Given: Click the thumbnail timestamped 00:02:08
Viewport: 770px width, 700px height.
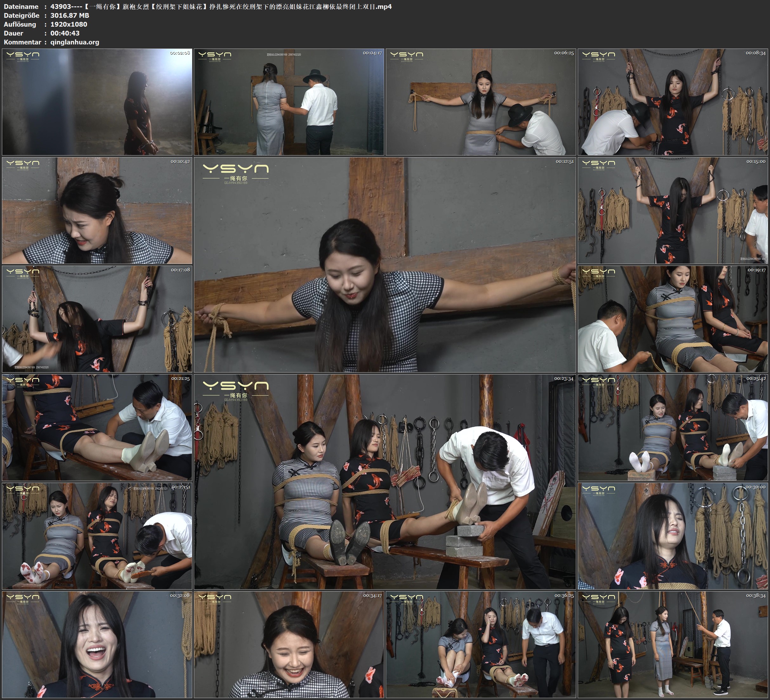Looking at the screenshot, I should (x=97, y=102).
